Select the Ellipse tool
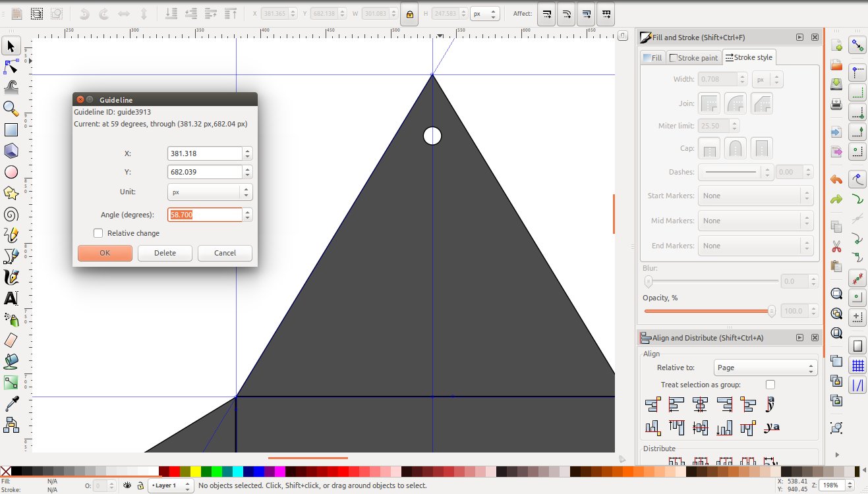 tap(11, 172)
